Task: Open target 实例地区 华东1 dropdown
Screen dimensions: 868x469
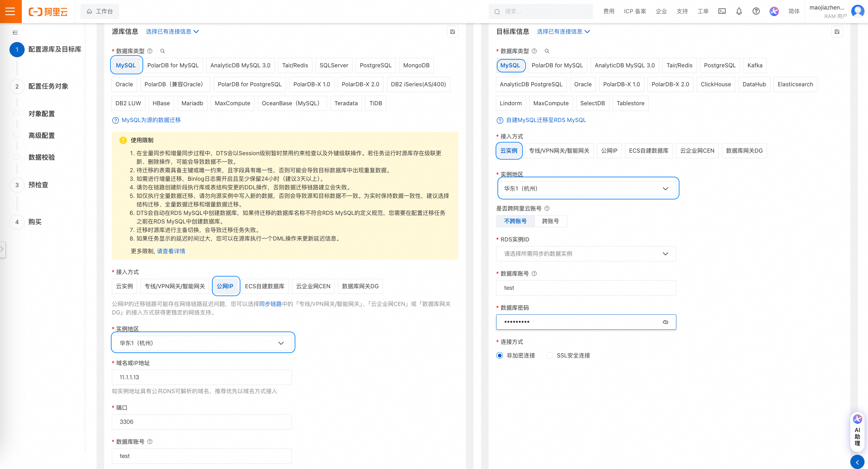Action: [x=586, y=188]
